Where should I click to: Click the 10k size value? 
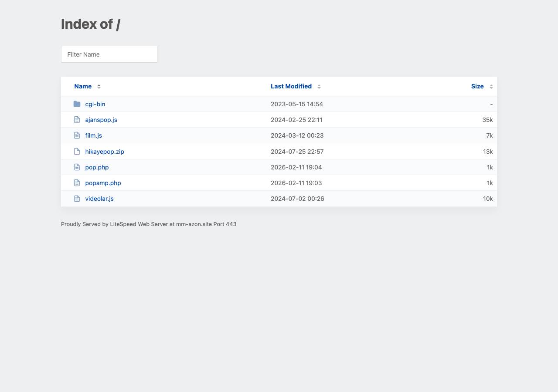pos(488,199)
